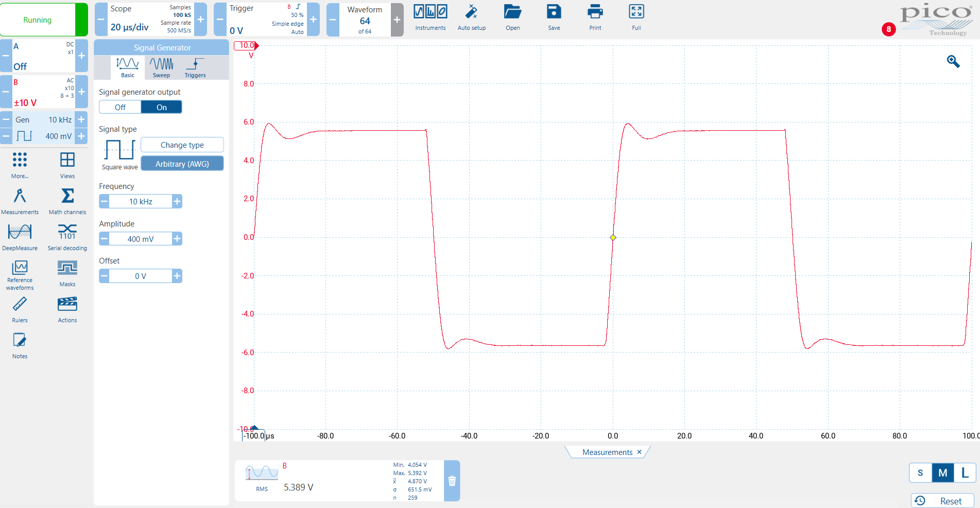Turn signal generator output On
The height and width of the screenshot is (508, 980).
click(162, 107)
